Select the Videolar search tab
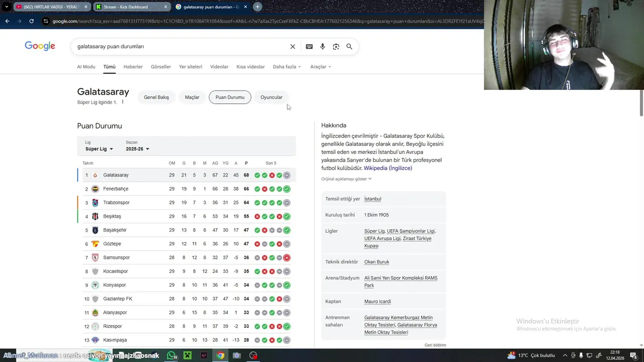Viewport: 644px width, 362px height. tap(219, 67)
